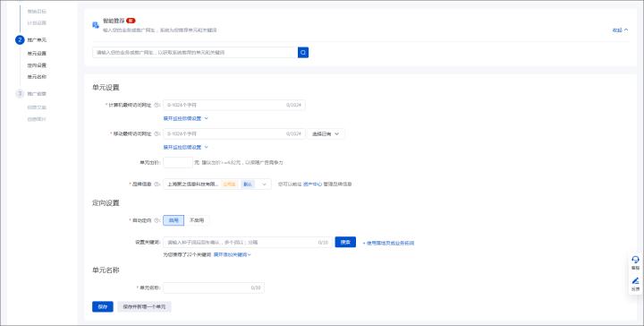Focus the 设置关键词 keyword input
644x326 pixels.
pyautogui.click(x=248, y=242)
